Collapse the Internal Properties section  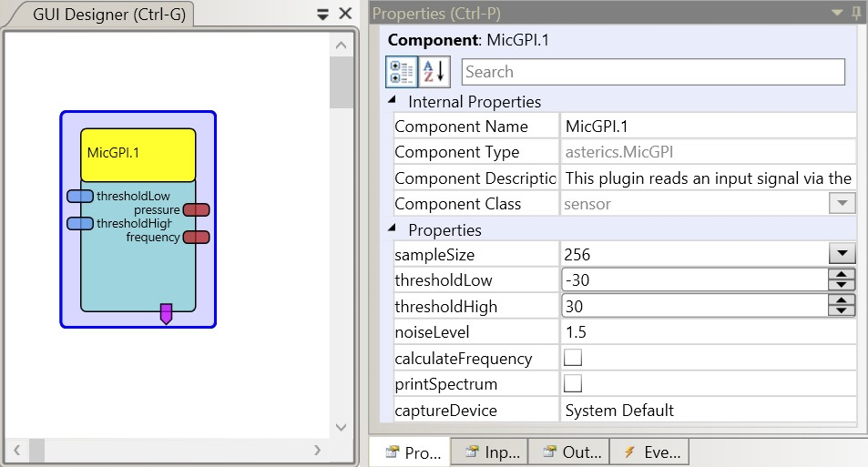[393, 101]
